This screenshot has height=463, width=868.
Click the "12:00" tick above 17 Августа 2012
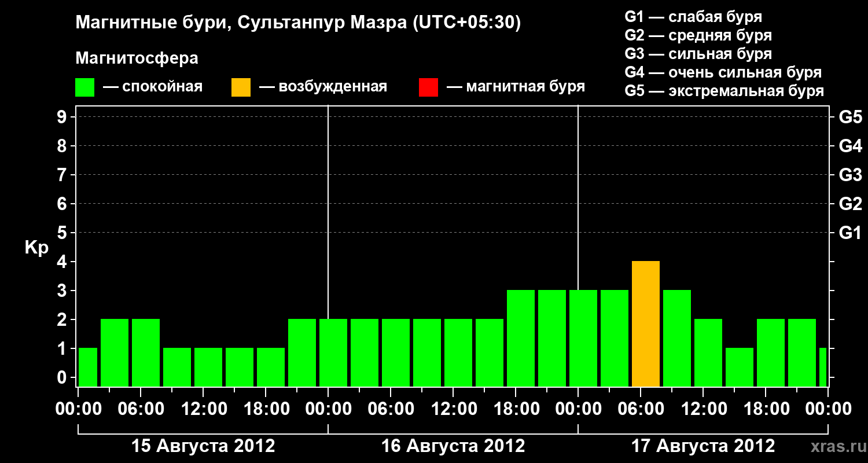[704, 409]
